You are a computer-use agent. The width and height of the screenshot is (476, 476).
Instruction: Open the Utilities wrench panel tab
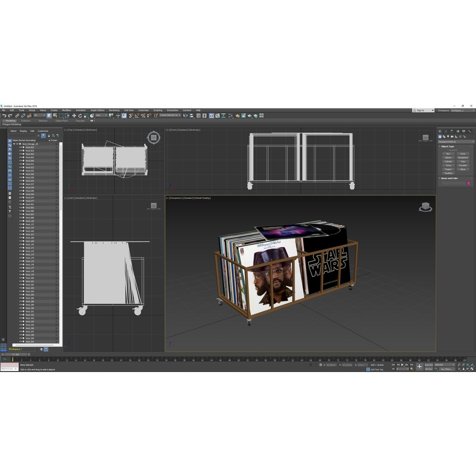click(x=470, y=131)
